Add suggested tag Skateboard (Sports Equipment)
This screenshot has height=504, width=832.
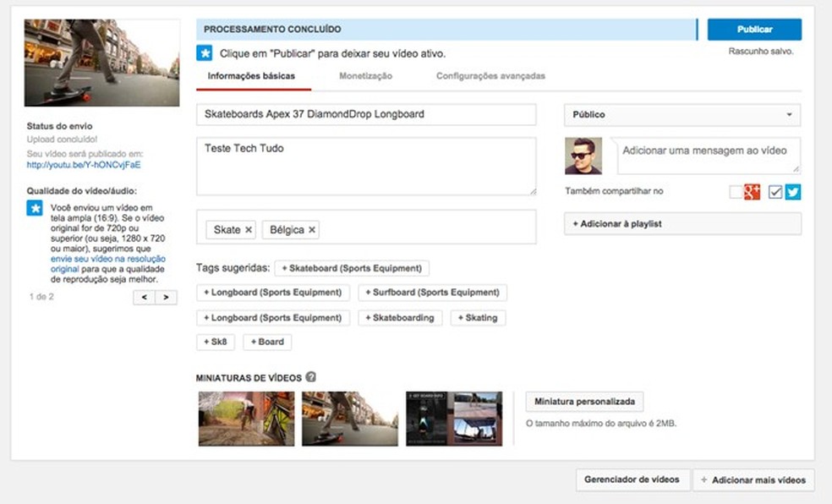(352, 268)
